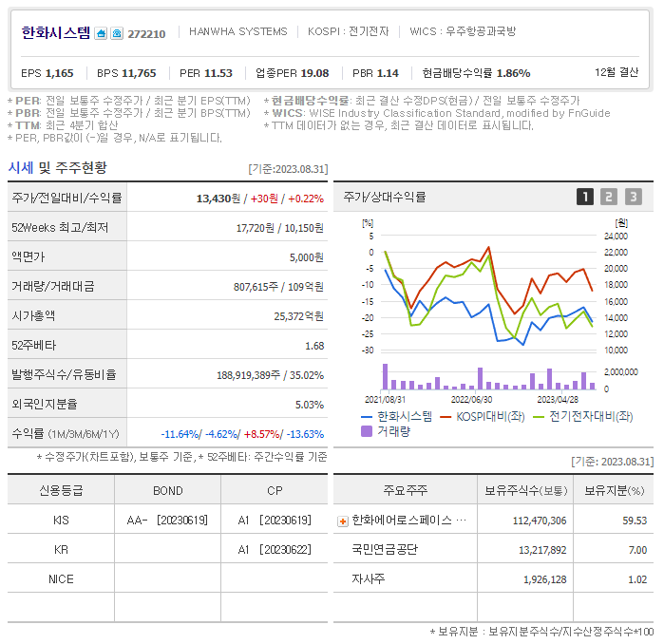Select the 업종PER 19.08 value
Screen dimensions: 664x644
293,73
